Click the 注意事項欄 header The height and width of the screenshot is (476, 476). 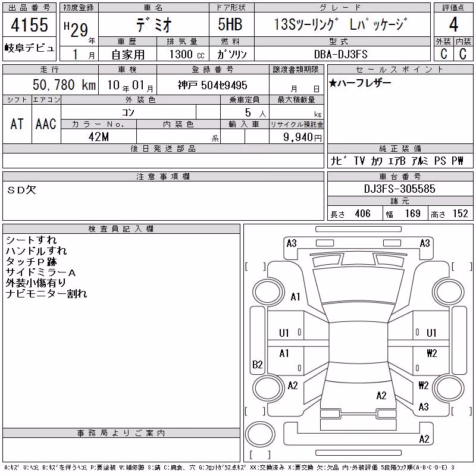click(x=163, y=176)
